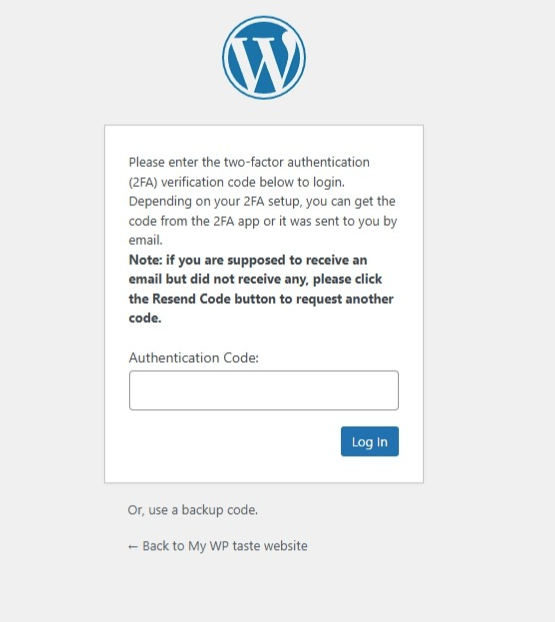The image size is (555, 622).
Task: Click the "Authentication Code:" field label
Action: tap(194, 358)
